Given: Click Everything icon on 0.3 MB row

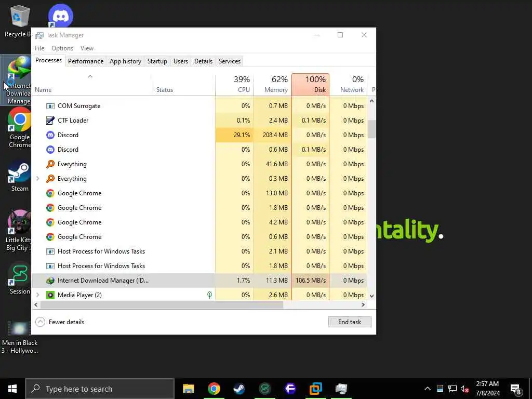Looking at the screenshot, I should (50, 179).
